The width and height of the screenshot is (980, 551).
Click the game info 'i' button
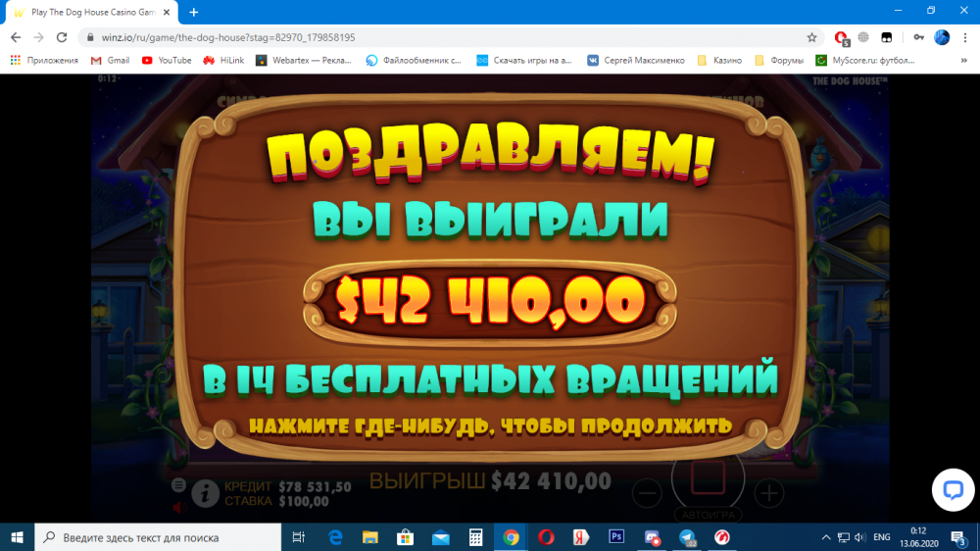[x=205, y=492]
